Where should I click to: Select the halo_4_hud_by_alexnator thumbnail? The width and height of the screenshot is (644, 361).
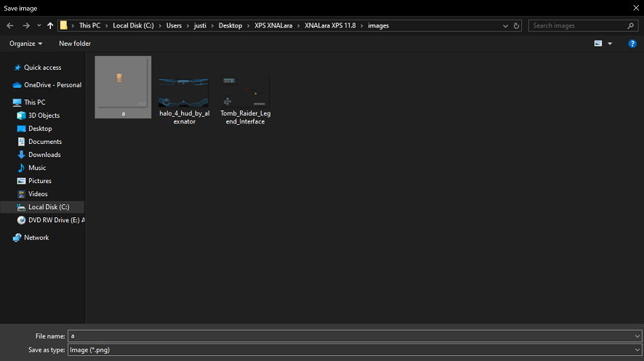coord(184,100)
